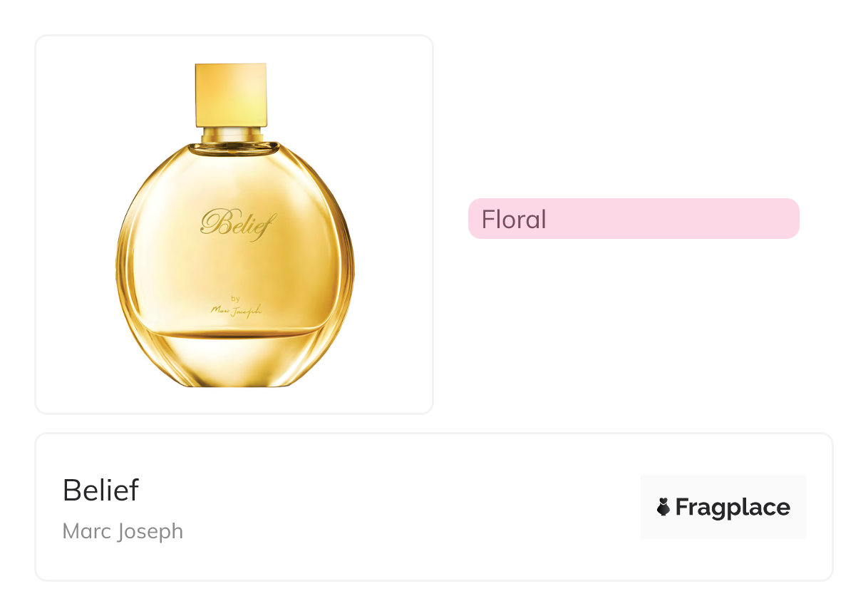
Task: Pick the pink color of Floral badge
Action: click(713, 218)
